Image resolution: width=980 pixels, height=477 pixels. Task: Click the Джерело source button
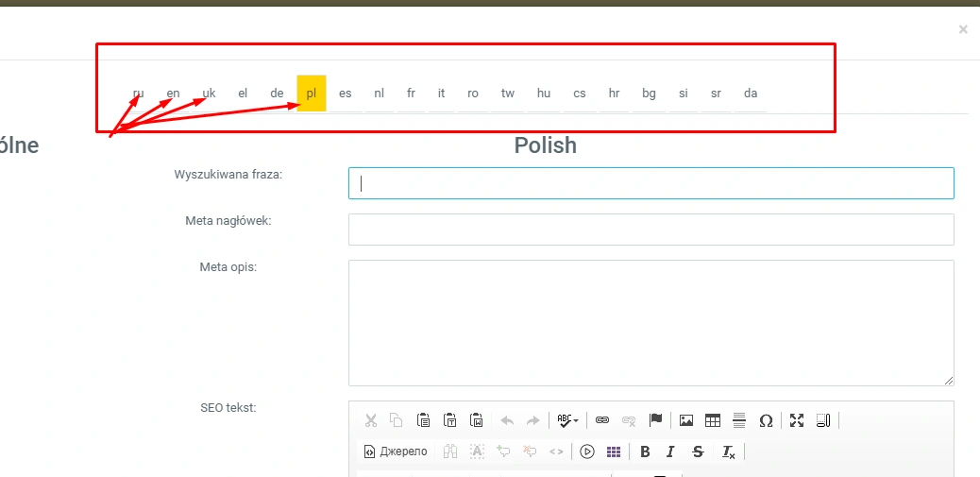(x=397, y=451)
